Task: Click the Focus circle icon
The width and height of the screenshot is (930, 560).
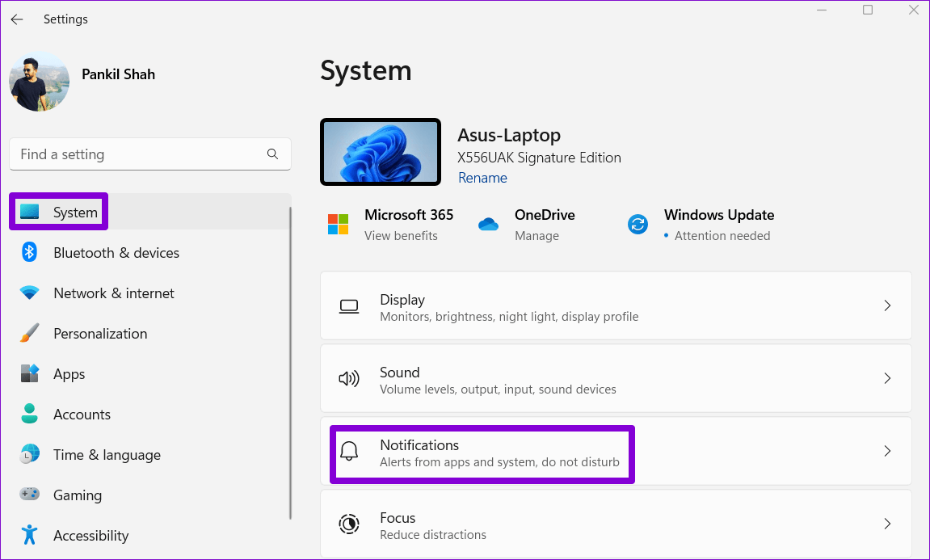Action: coord(349,524)
